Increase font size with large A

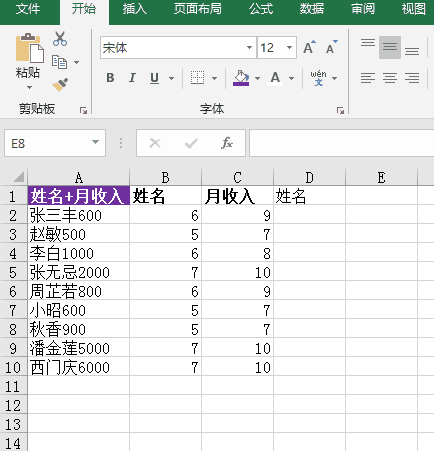[309, 48]
